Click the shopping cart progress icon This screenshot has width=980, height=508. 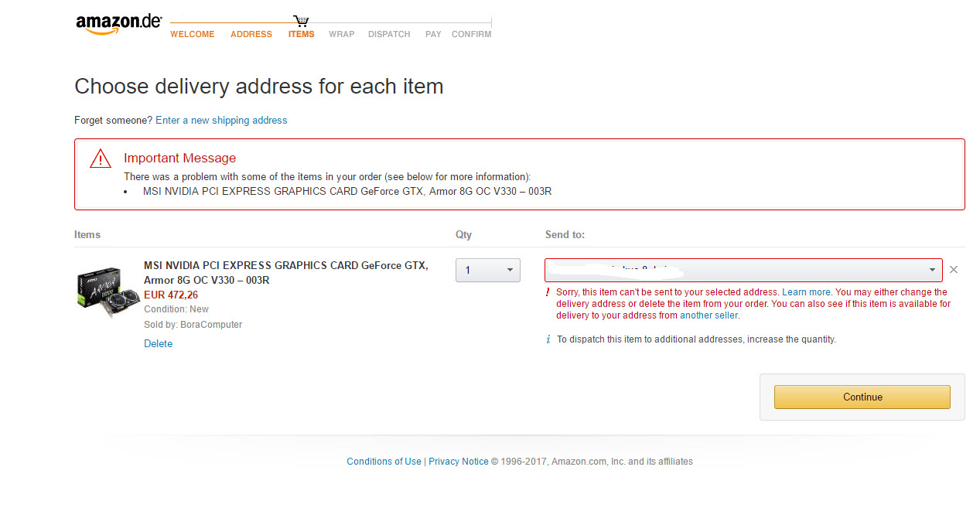301,21
